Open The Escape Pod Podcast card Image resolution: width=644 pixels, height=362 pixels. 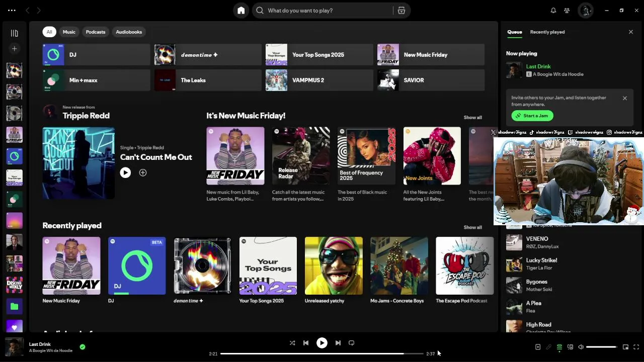tap(465, 270)
